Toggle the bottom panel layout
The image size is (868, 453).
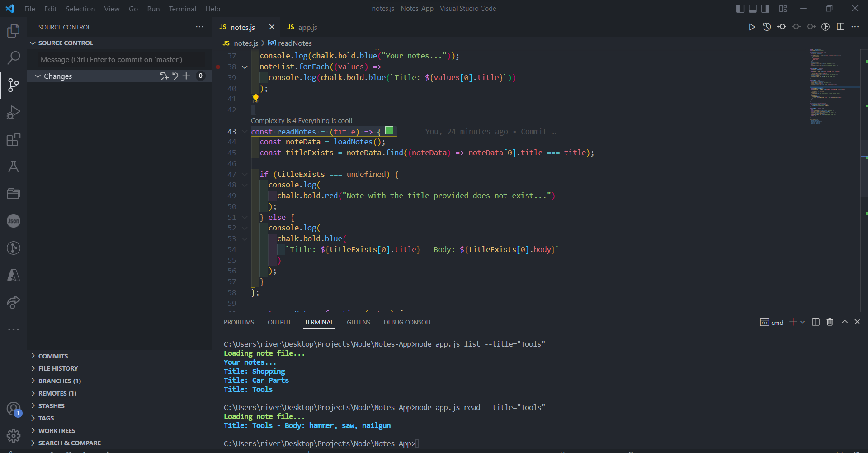[753, 9]
